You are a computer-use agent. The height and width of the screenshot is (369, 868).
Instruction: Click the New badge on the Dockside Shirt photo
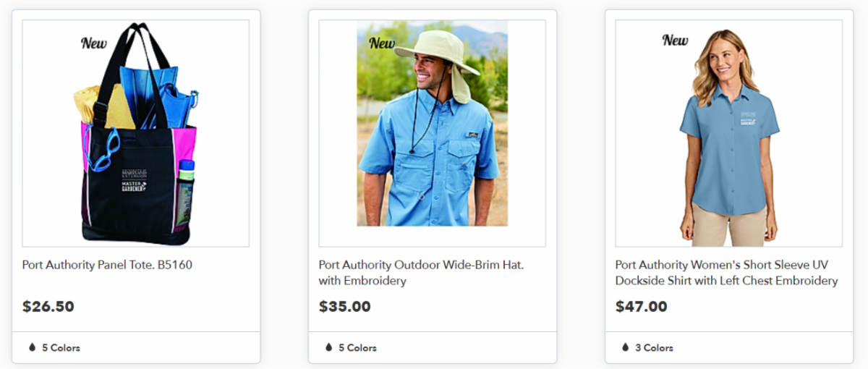675,40
